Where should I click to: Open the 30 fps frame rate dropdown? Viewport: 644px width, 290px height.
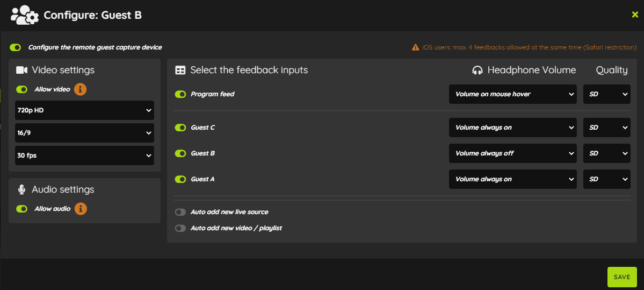coord(85,155)
